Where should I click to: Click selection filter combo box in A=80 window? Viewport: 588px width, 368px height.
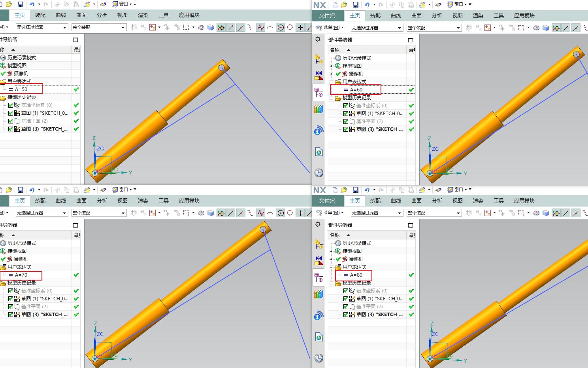click(377, 213)
